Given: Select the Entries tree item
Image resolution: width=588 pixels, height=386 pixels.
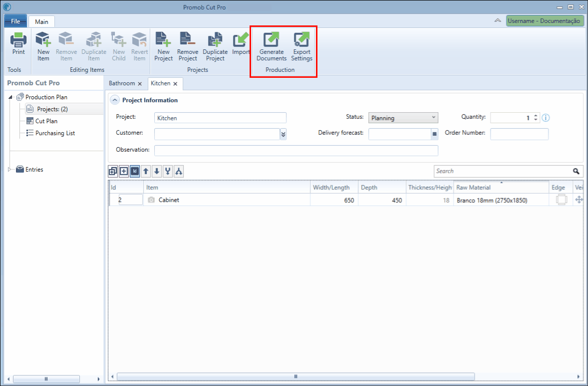Looking at the screenshot, I should 34,170.
